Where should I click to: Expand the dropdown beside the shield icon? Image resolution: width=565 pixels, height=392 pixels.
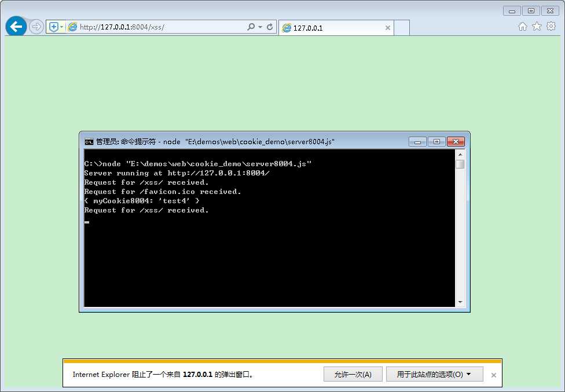click(x=61, y=27)
